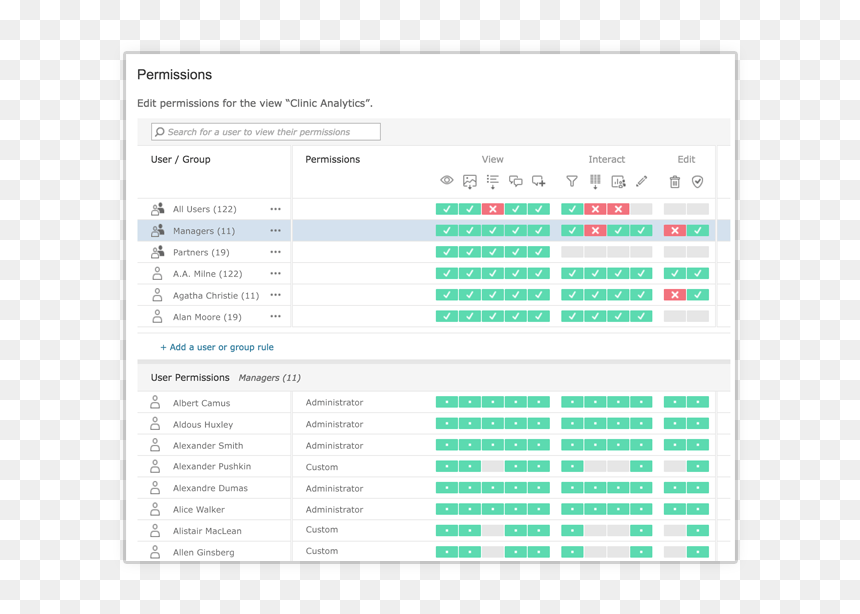
Task: Click the 'Managers (11)' italic label in User Permissions
Action: (x=269, y=378)
